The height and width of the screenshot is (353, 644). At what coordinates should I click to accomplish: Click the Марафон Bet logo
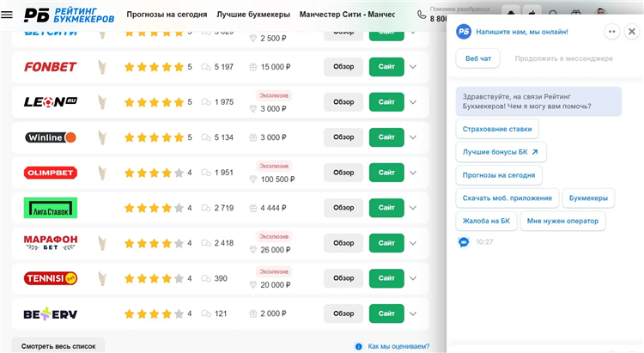tap(51, 243)
